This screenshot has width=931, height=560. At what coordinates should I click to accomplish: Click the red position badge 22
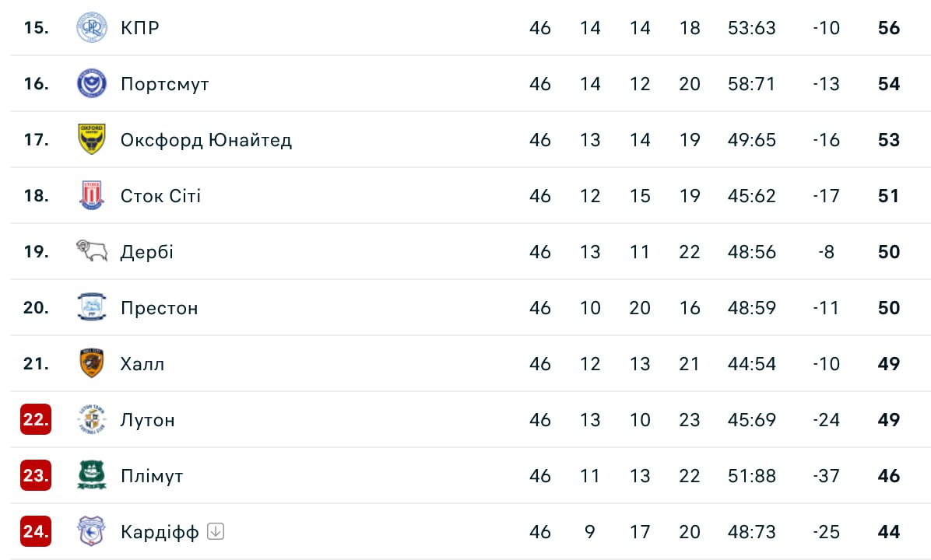point(36,420)
